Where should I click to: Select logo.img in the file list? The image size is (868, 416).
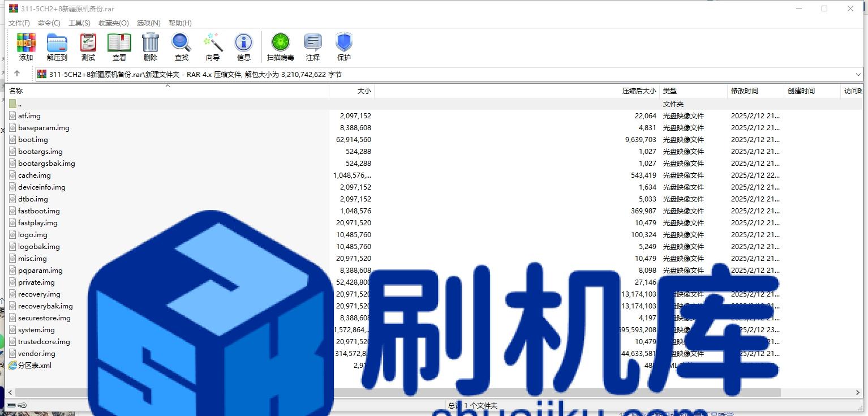coord(33,234)
